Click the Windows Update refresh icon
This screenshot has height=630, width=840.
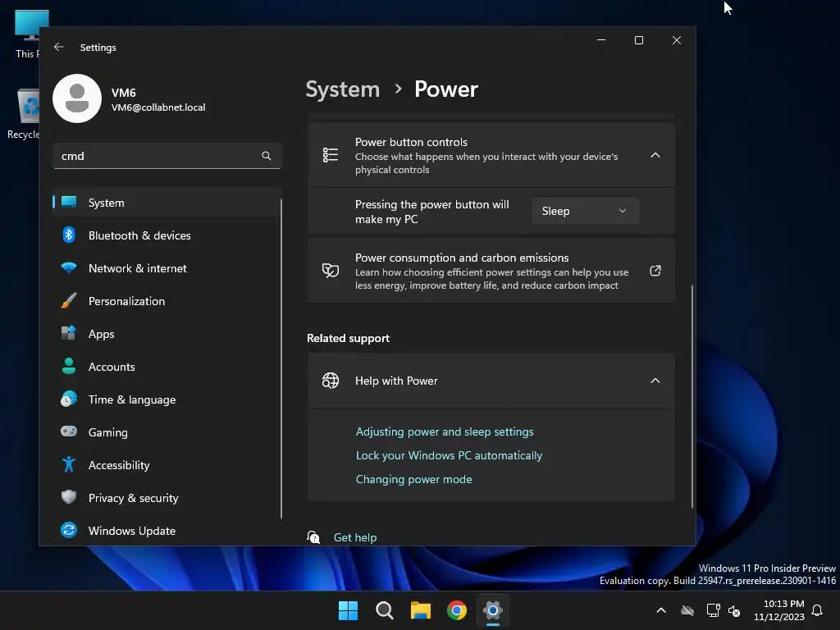click(x=69, y=530)
